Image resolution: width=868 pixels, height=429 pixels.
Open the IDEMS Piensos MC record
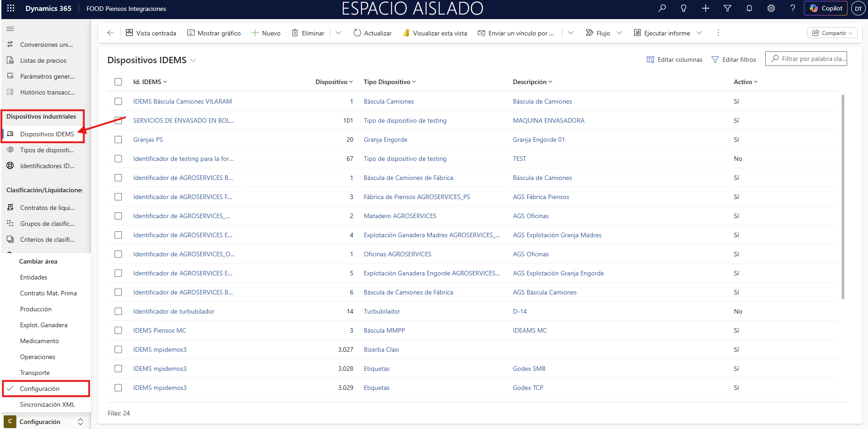[160, 330]
